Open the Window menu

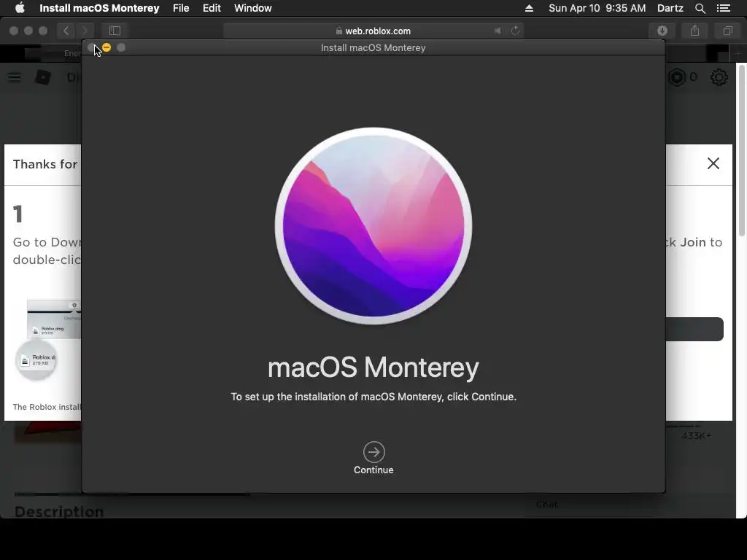pos(252,8)
